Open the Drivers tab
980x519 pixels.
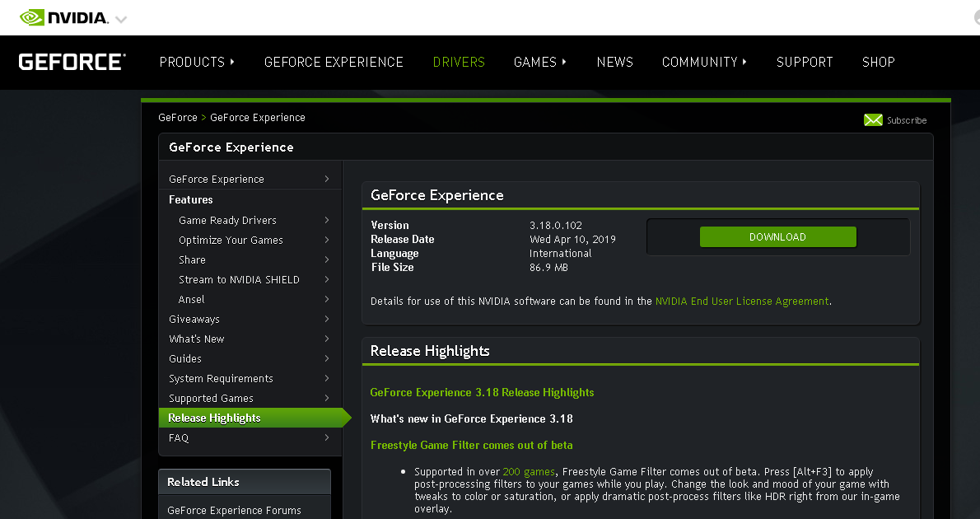point(459,62)
